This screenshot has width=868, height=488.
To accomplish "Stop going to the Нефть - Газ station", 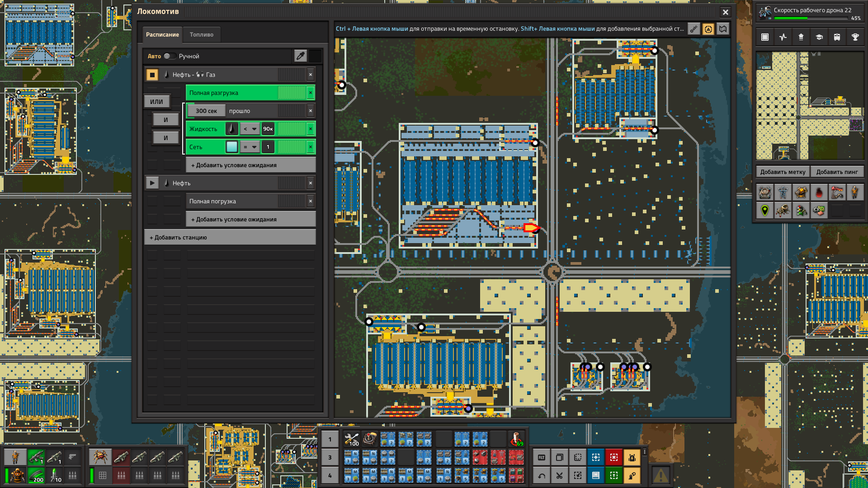I will tap(152, 75).
